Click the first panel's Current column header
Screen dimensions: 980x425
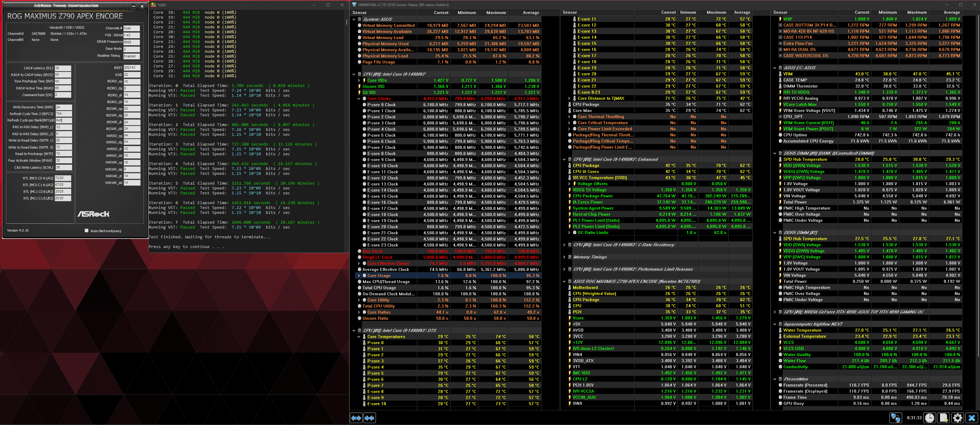[434, 13]
